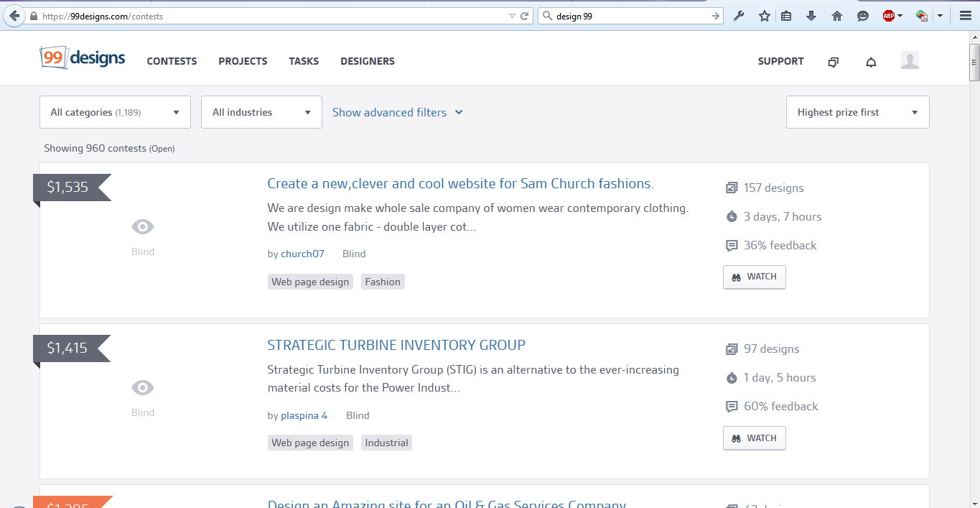Expand Show advanced filters
980x508 pixels.
coord(397,112)
